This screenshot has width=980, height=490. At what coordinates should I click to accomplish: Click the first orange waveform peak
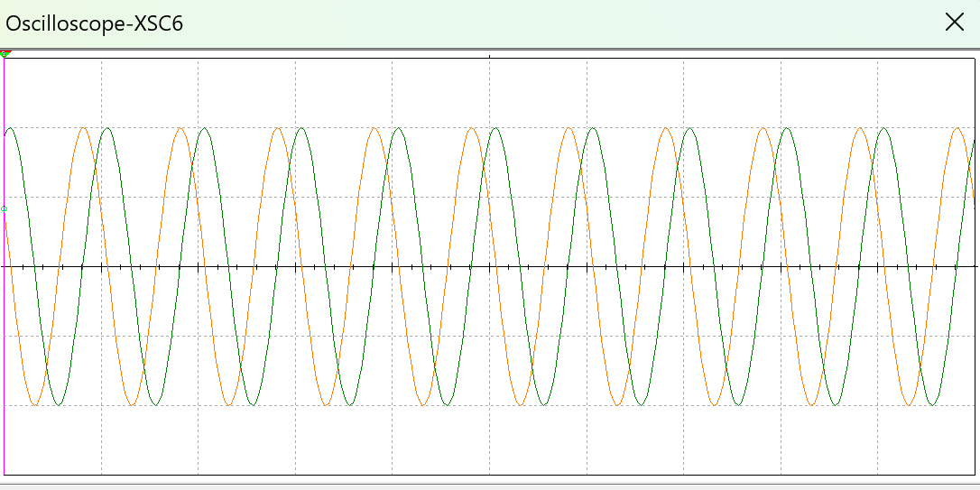[x=84, y=128]
